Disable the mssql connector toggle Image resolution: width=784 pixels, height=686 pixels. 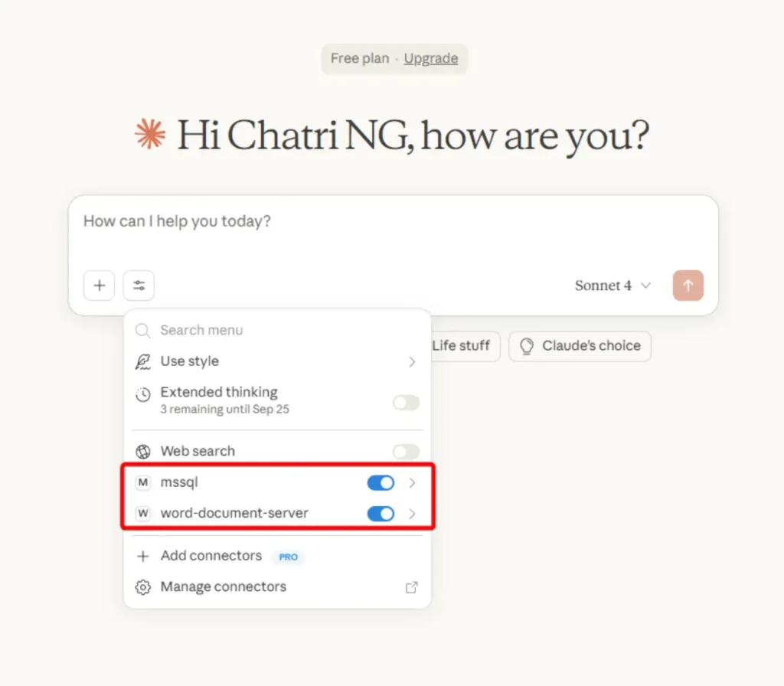[x=381, y=483]
